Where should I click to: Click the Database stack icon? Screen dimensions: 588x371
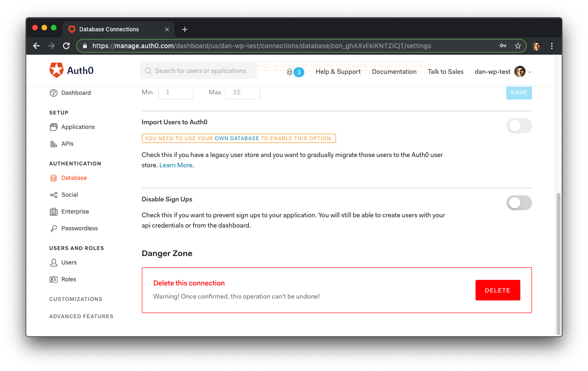53,178
